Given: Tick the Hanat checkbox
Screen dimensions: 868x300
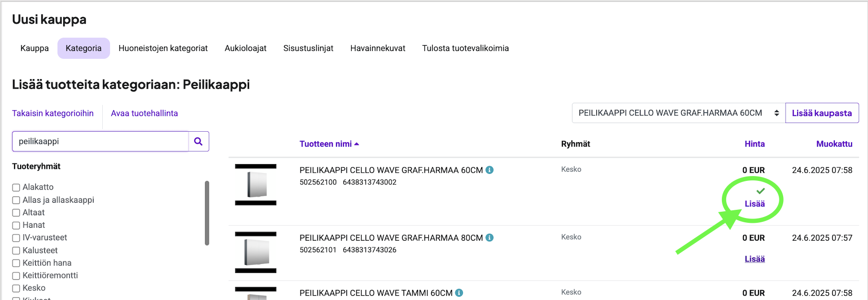Looking at the screenshot, I should point(16,225).
